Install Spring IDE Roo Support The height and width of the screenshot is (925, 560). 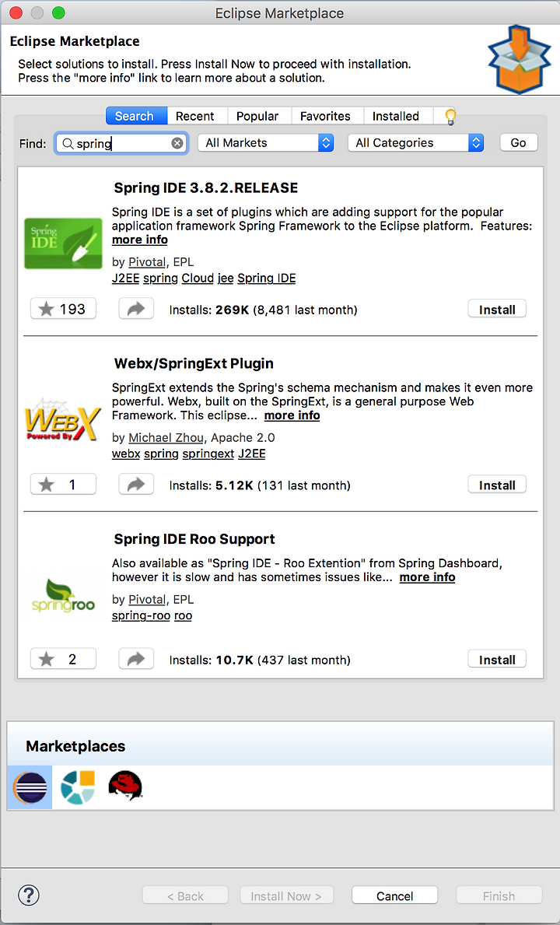[x=497, y=660]
